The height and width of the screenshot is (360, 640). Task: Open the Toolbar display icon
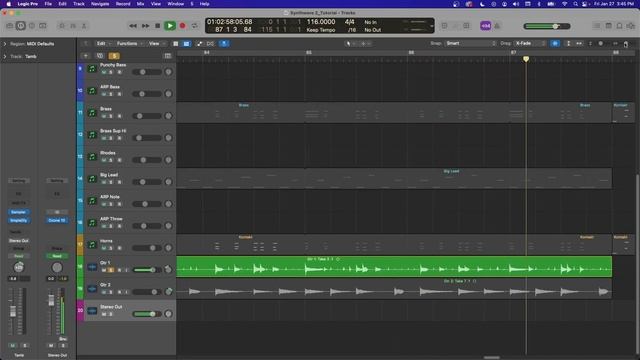pyautogui.click(x=43, y=26)
